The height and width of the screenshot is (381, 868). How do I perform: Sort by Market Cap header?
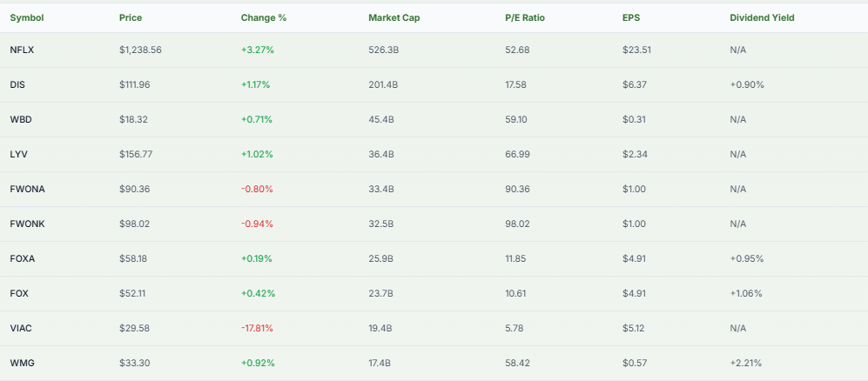394,17
